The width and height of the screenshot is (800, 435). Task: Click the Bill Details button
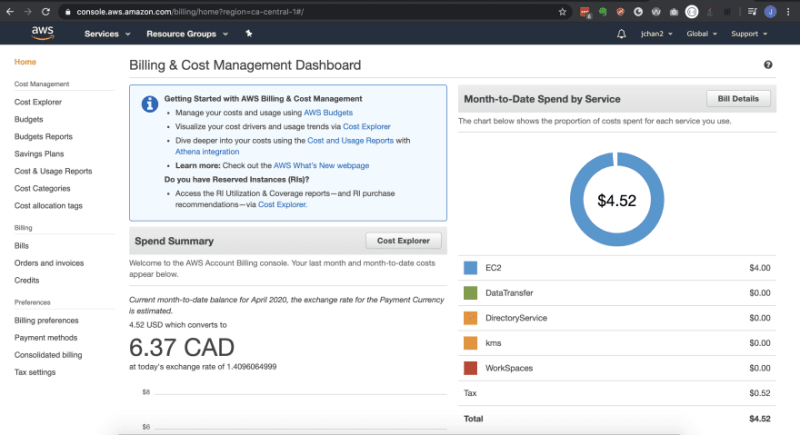pos(738,98)
